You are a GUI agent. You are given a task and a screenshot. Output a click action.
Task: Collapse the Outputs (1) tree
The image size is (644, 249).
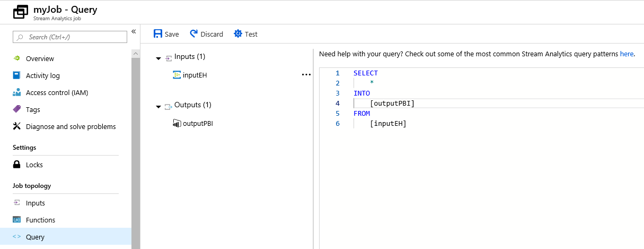point(158,106)
